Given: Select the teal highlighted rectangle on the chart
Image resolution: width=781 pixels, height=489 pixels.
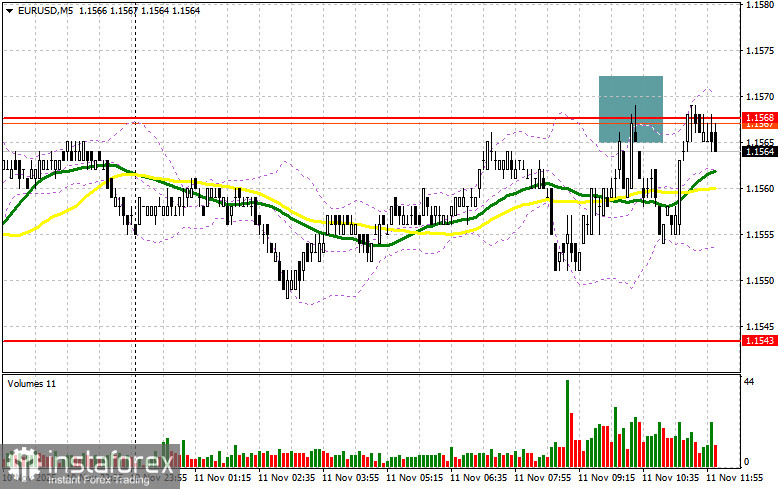Looking at the screenshot, I should pyautogui.click(x=631, y=109).
